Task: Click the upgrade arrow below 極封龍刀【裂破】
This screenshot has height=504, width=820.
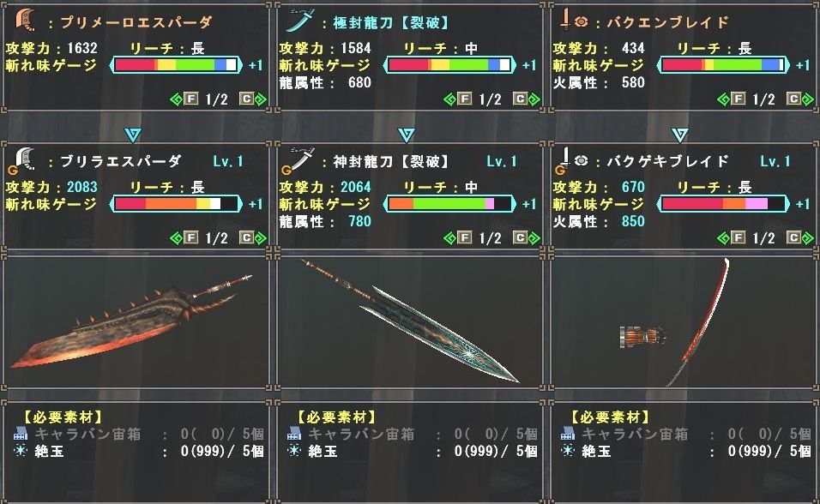Action: pos(406,135)
